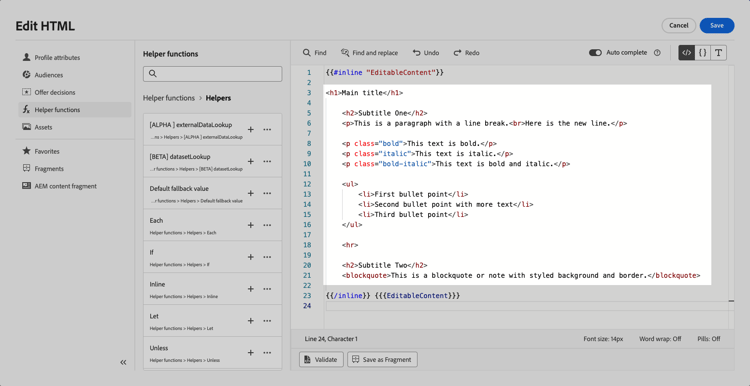Add the Each helper with plus icon
750x386 pixels.
[250, 225]
